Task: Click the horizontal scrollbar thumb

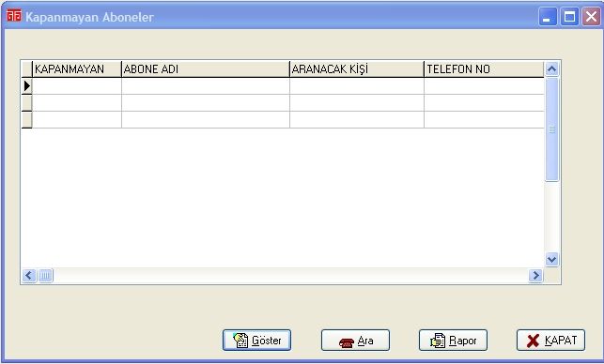Action: (45, 276)
